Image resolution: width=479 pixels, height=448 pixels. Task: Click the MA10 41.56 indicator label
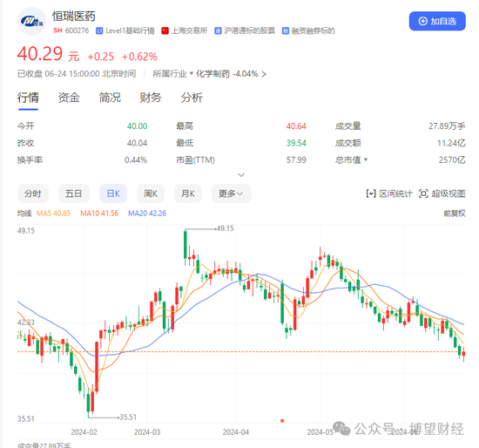coord(99,214)
